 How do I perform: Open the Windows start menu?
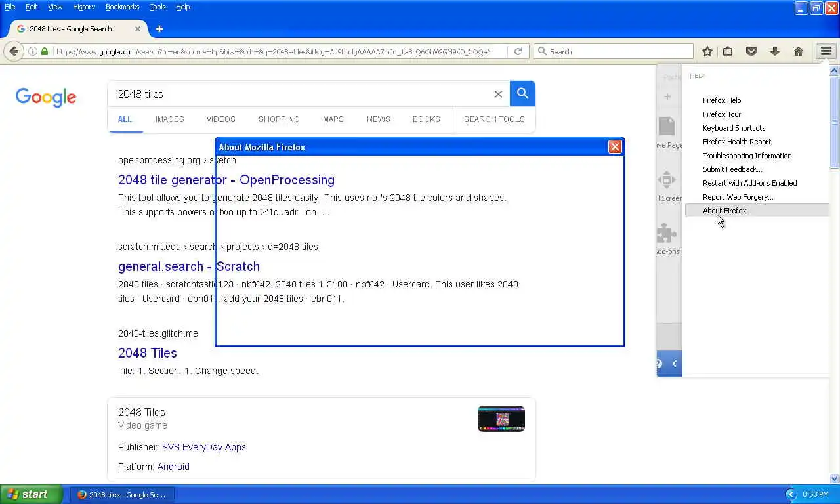point(31,495)
